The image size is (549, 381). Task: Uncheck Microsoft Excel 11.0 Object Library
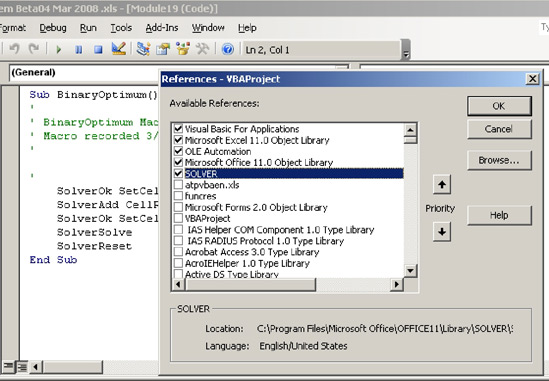click(178, 140)
